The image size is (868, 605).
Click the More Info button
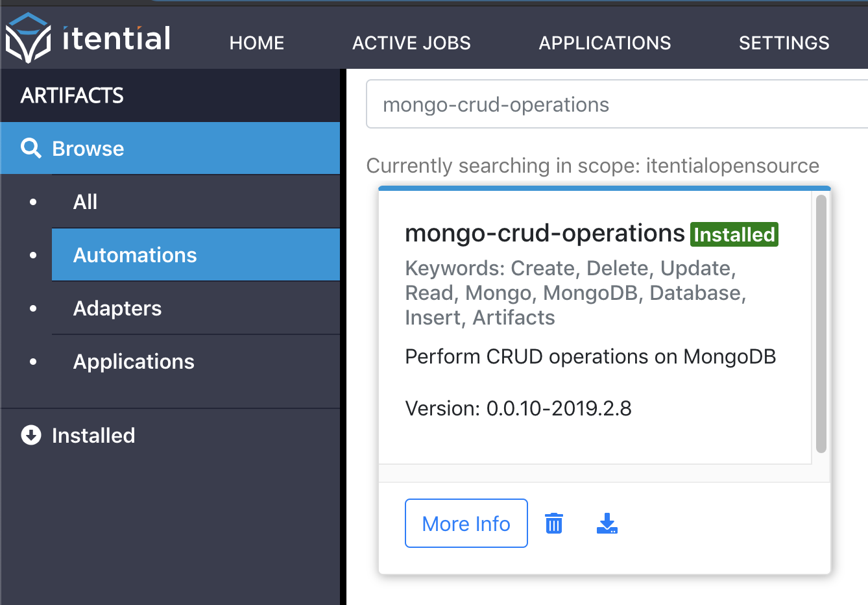pos(466,523)
